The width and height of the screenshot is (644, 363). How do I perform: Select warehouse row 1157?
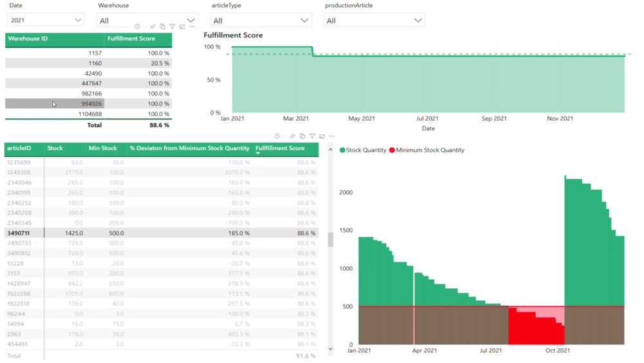coord(88,53)
